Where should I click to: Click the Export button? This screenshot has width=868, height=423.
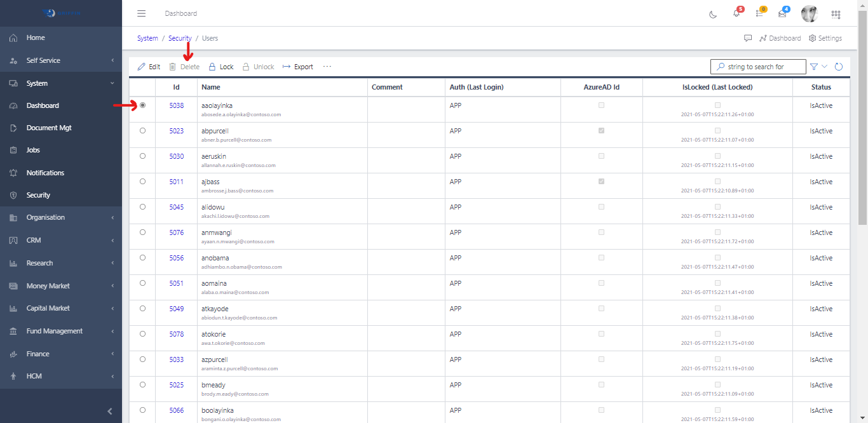point(298,67)
